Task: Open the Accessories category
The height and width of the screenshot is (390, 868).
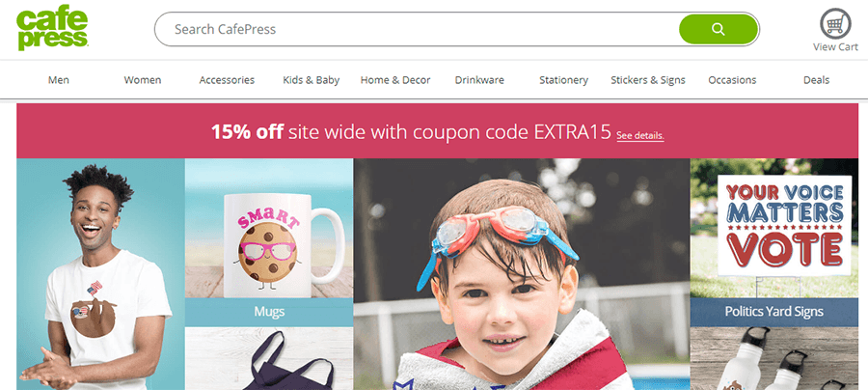Action: point(227,80)
